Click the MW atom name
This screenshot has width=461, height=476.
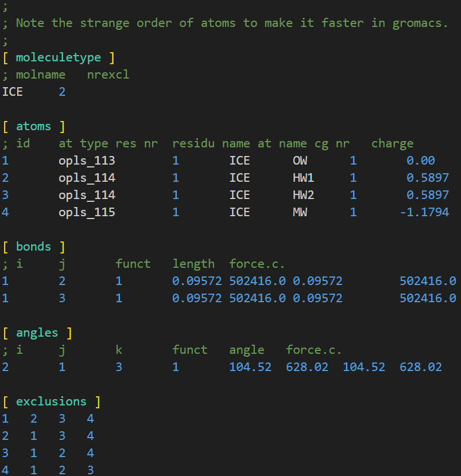pyautogui.click(x=300, y=212)
